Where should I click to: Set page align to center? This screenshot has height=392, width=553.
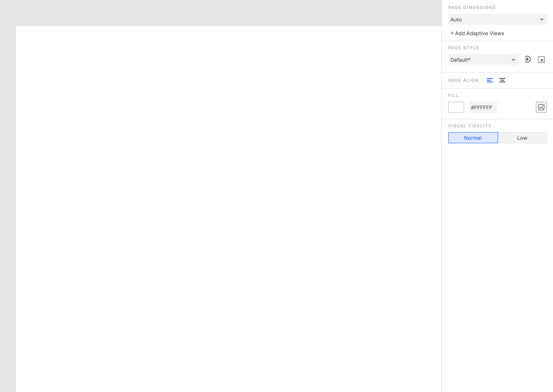point(502,80)
